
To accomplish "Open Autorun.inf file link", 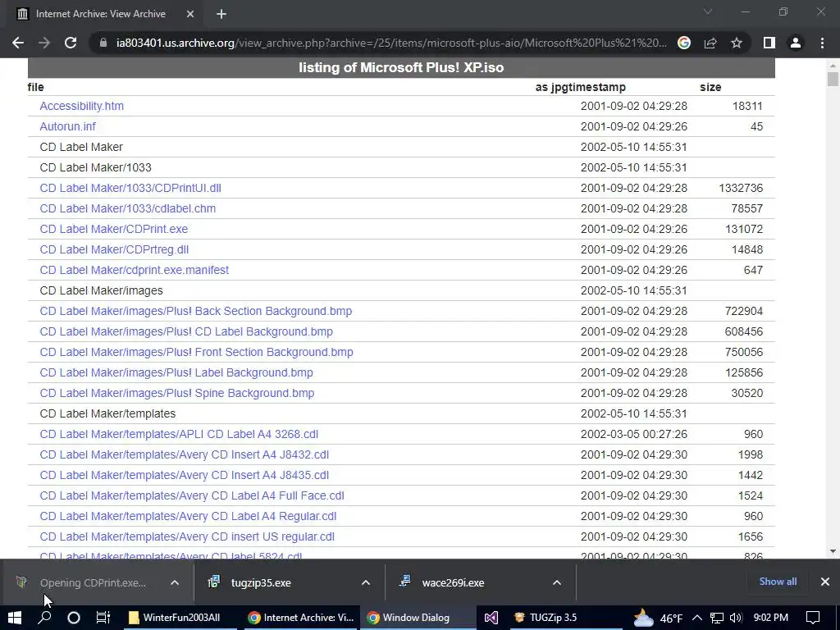I will (67, 126).
